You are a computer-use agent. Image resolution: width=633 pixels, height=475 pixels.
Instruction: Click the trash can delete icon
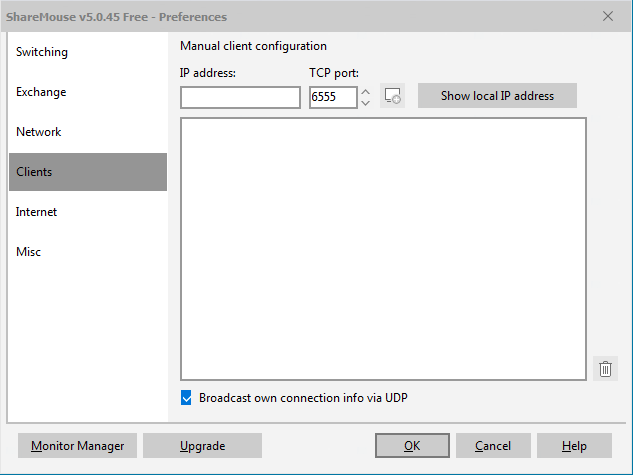(605, 368)
